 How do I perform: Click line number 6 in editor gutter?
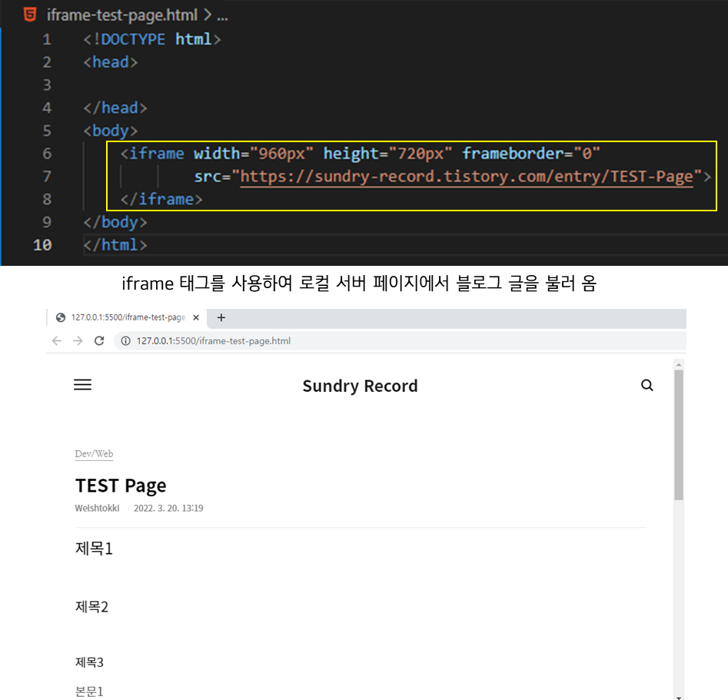[47, 154]
